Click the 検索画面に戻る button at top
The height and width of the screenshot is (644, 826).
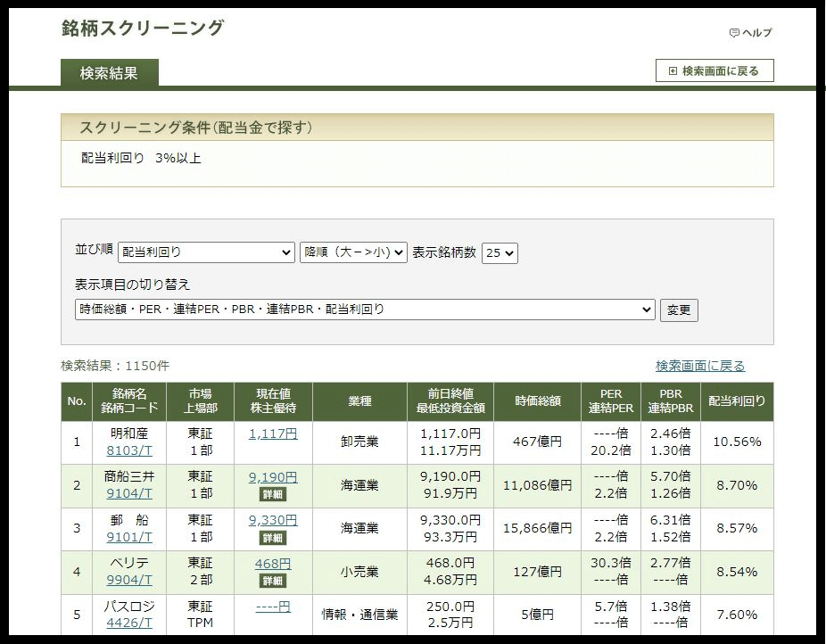click(x=714, y=70)
